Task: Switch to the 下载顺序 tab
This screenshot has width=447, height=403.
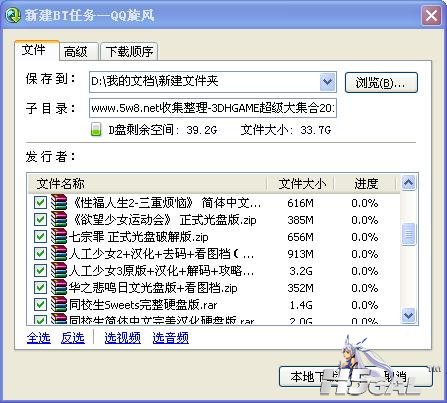Action: pos(129,52)
